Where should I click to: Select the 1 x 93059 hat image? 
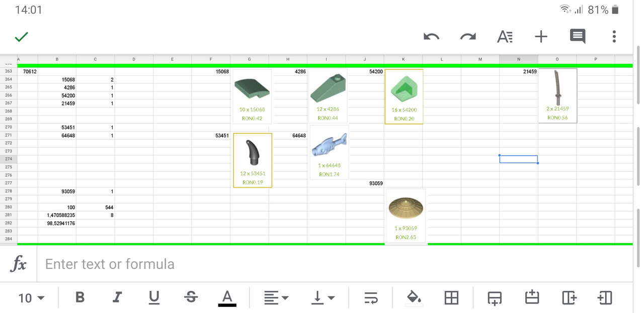tap(406, 217)
